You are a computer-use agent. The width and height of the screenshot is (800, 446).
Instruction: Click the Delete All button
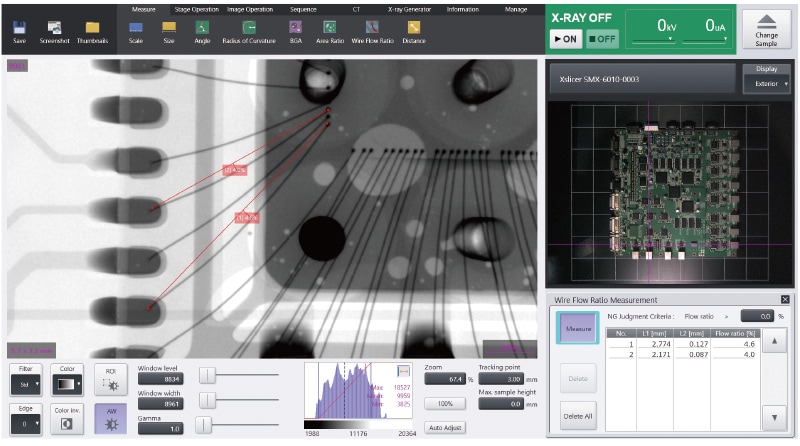pos(576,416)
